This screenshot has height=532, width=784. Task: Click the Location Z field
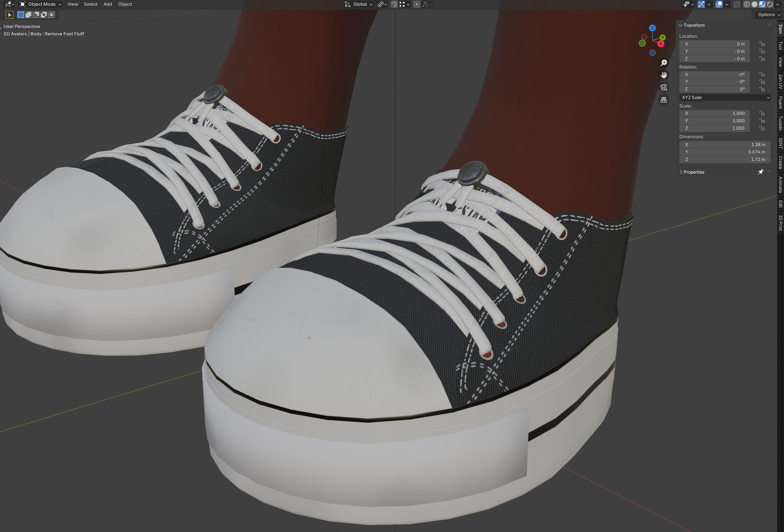coord(714,59)
